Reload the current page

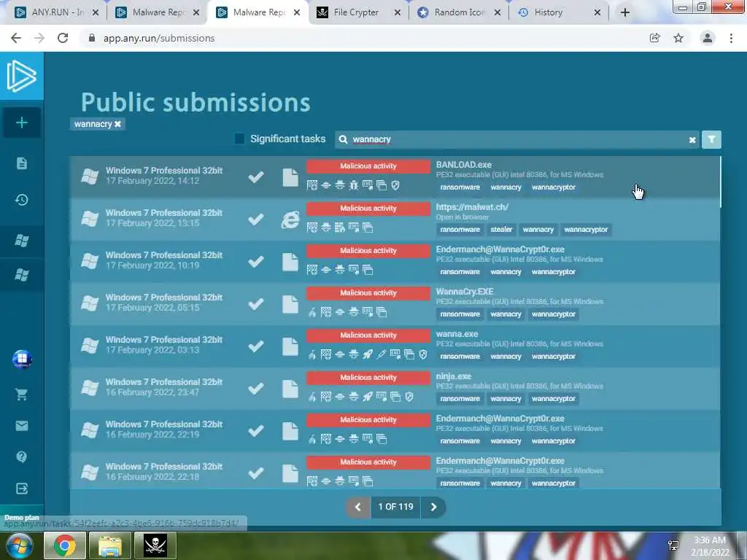pyautogui.click(x=63, y=38)
